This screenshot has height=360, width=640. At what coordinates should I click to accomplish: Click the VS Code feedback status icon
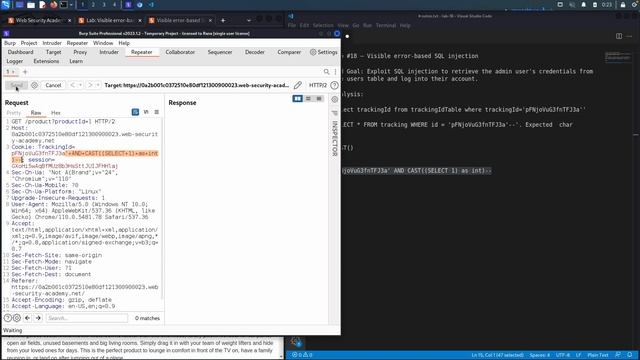pyautogui.click(x=618, y=355)
